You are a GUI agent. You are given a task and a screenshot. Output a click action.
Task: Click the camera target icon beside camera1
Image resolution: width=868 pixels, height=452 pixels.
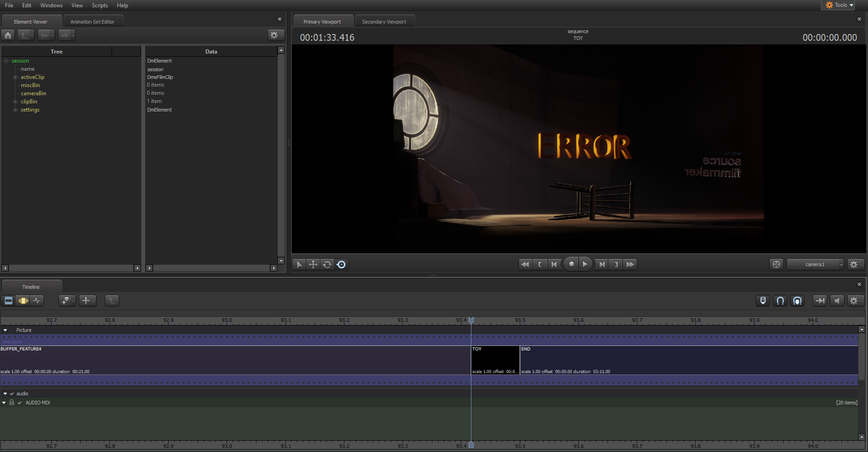(x=776, y=264)
